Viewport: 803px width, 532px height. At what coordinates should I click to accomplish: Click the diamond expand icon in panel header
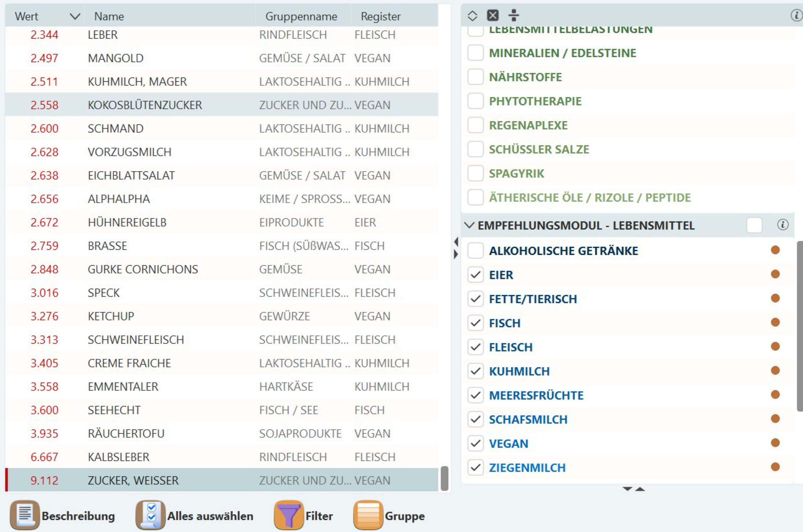point(472,16)
